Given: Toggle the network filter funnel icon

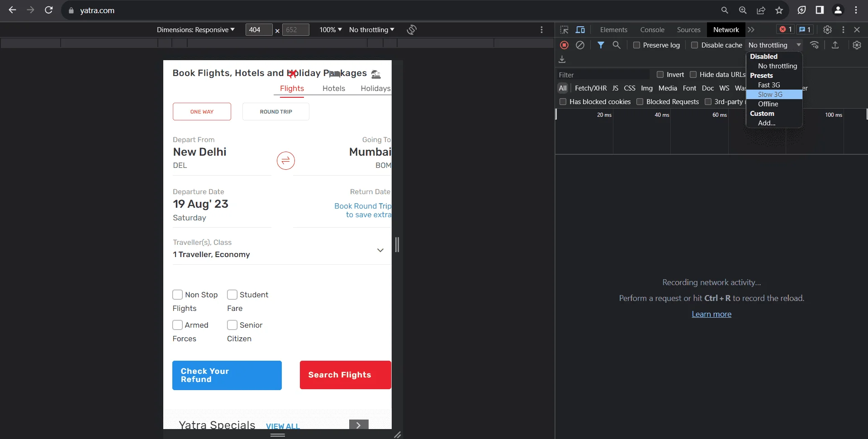Looking at the screenshot, I should [601, 45].
